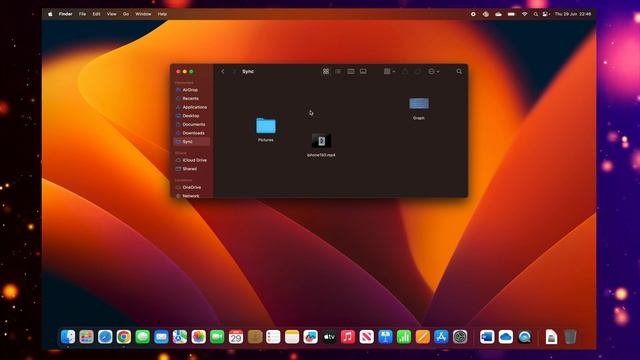Click the Edit Tags icon in Finder toolbar
640x360 pixels.
click(418, 71)
